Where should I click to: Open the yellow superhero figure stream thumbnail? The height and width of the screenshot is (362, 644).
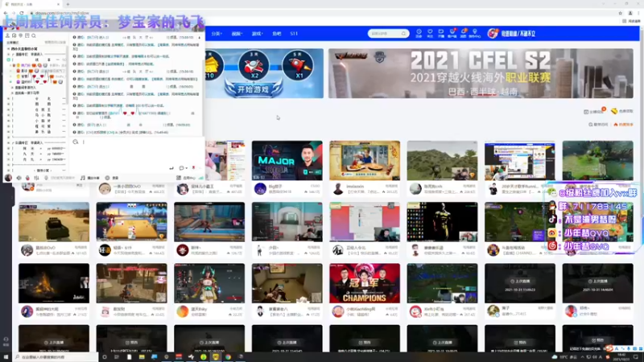pos(442,222)
